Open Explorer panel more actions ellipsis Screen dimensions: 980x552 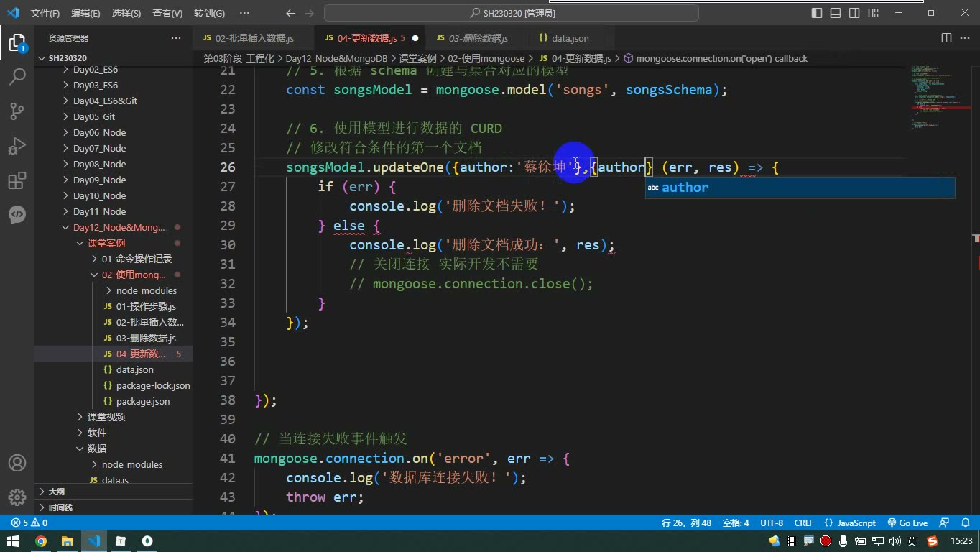pos(176,38)
